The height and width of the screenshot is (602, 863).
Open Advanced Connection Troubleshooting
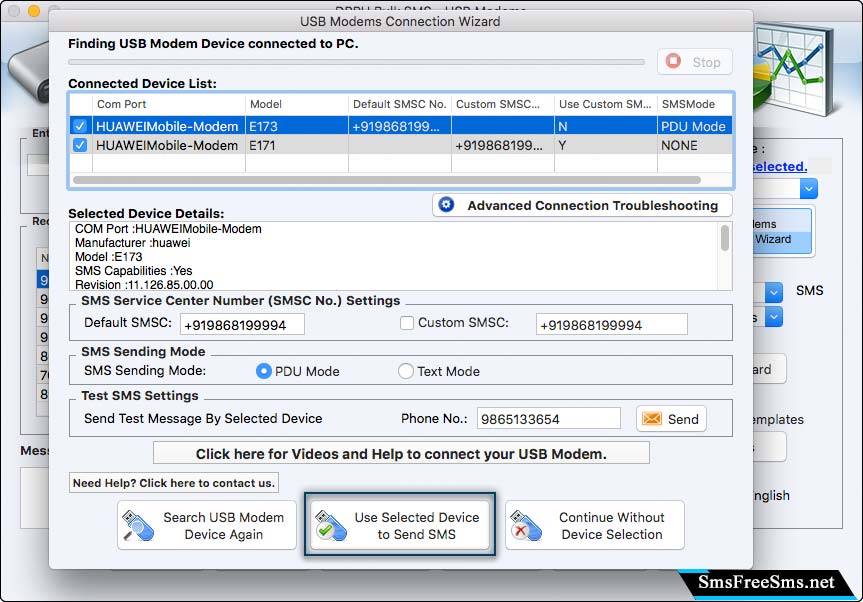582,205
